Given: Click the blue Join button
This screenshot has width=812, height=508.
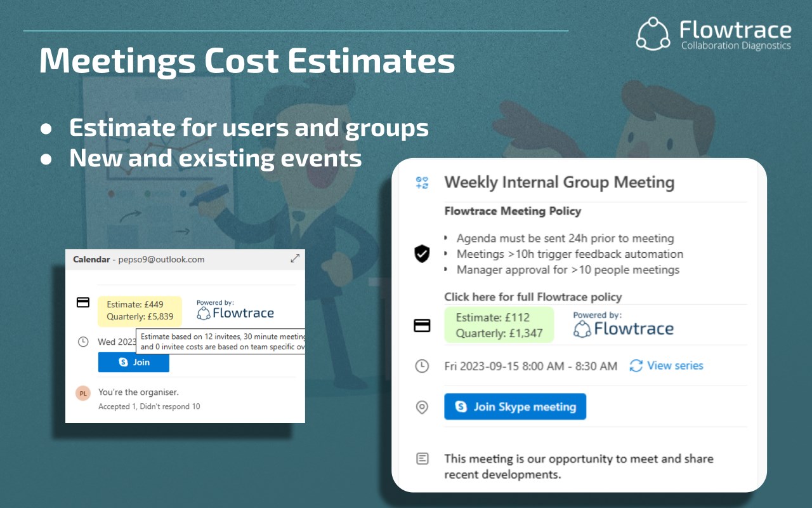Looking at the screenshot, I should [134, 362].
